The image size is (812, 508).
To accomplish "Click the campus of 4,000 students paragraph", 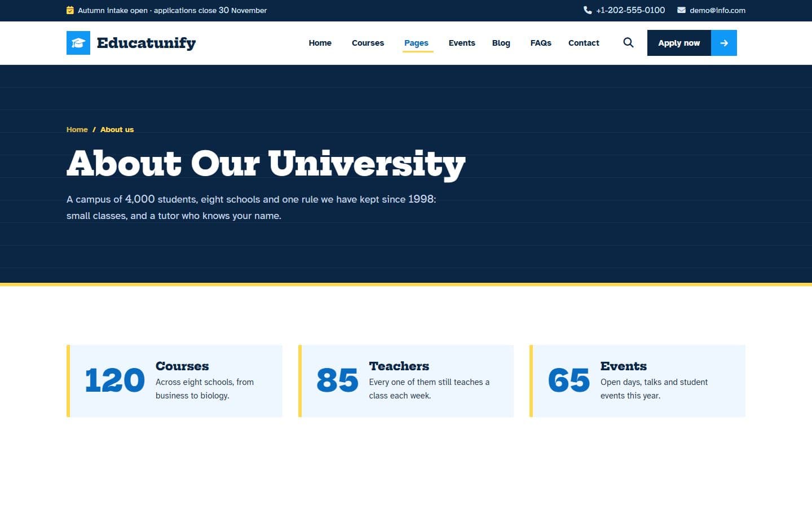I will coord(251,207).
